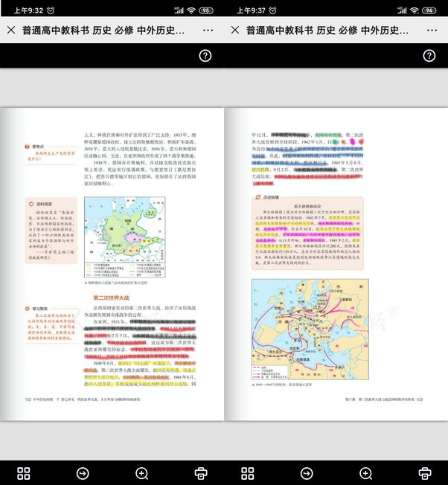Open the three-dot more menu in right viewer

pyautogui.click(x=432, y=30)
